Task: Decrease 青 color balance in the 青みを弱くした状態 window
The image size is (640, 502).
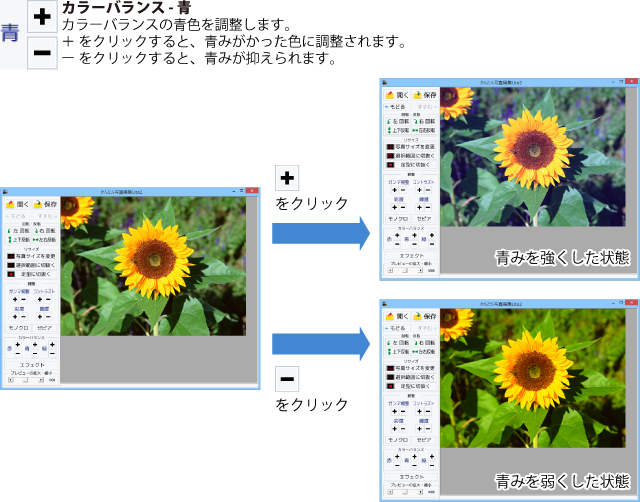Action: [x=413, y=463]
